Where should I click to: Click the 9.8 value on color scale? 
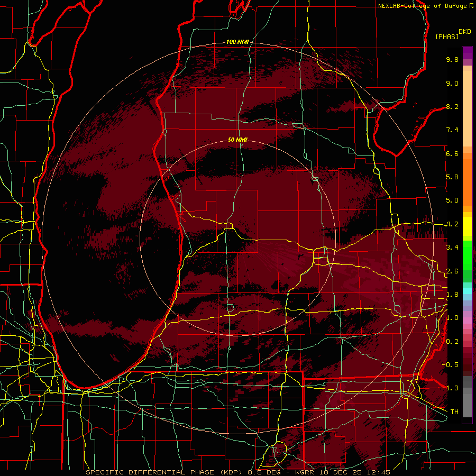click(x=452, y=59)
